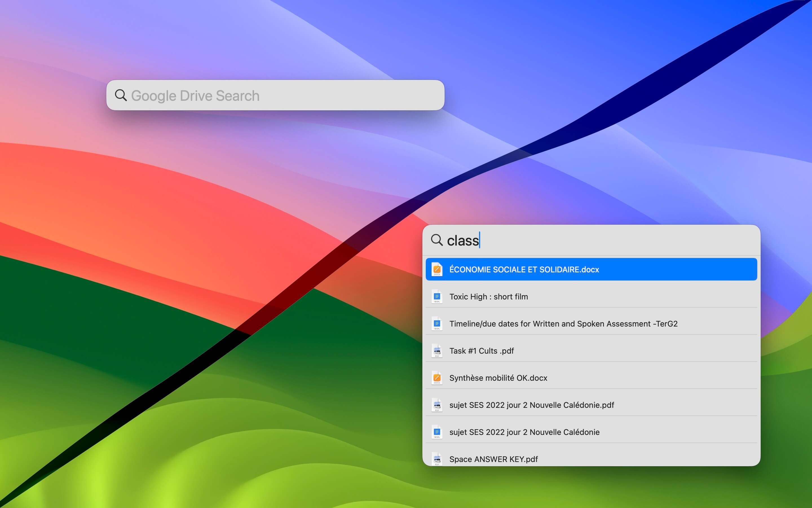Click docx icon beside Synthèse mobilité OK
The height and width of the screenshot is (508, 812).
tap(437, 378)
